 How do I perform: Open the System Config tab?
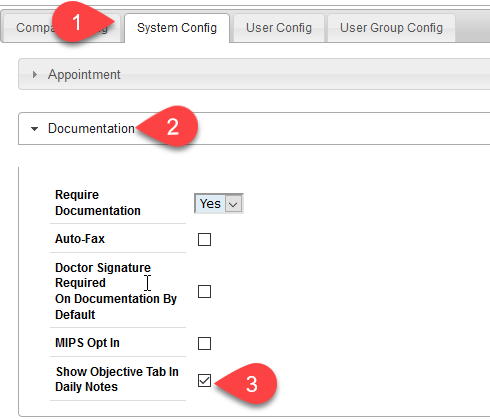[x=177, y=28]
